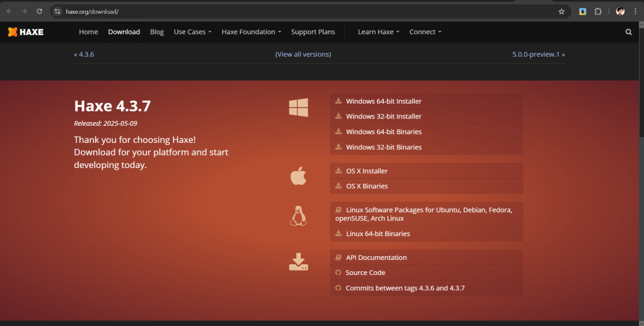
Task: Expand the Haxe Foundation dropdown menu
Action: click(251, 32)
